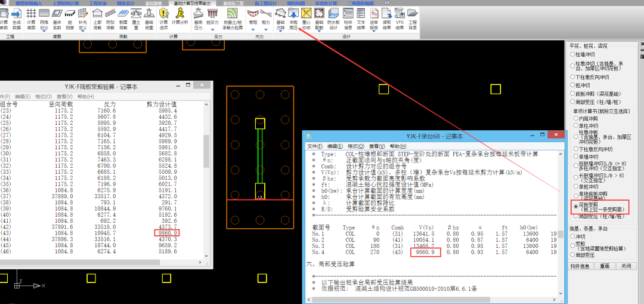Image resolution: width=644 pixels, height=304 pixels.
Task: Open the 计算简图 tool in the ribbon
Action: [x=31, y=19]
